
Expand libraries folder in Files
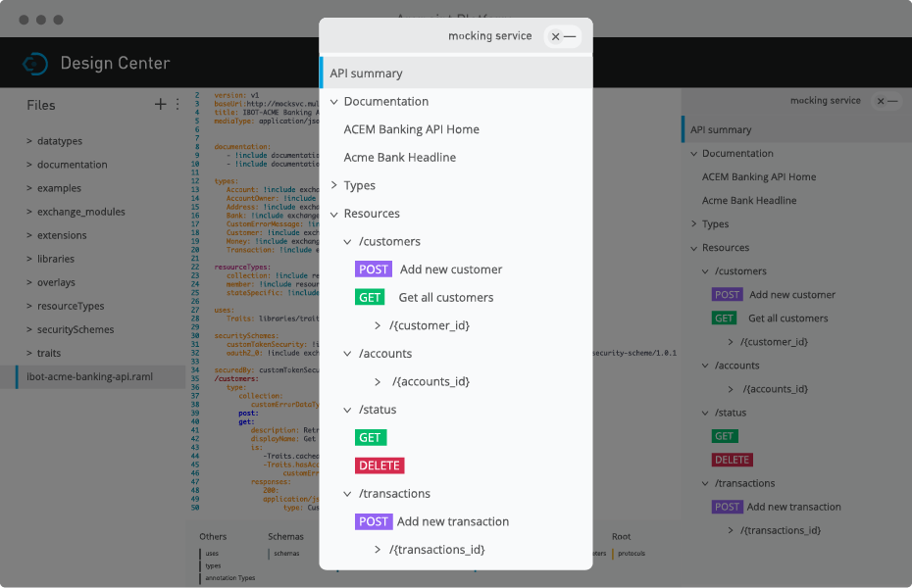click(29, 259)
